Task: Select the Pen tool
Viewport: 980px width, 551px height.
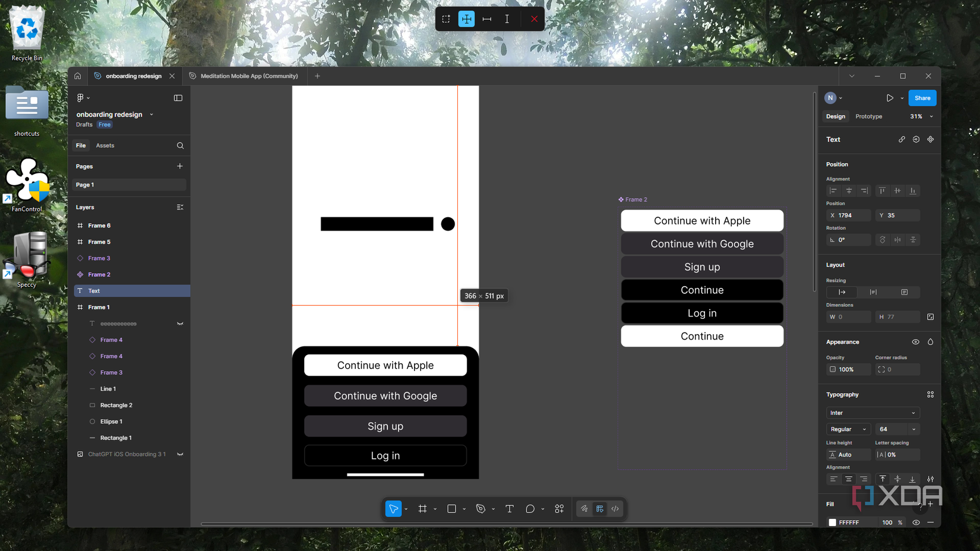Action: click(480, 509)
